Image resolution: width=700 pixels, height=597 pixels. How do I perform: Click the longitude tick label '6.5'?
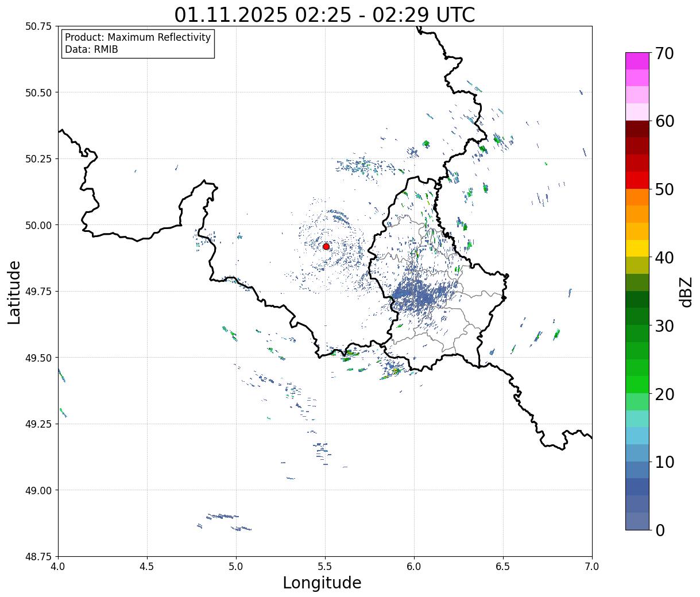pyautogui.click(x=503, y=567)
